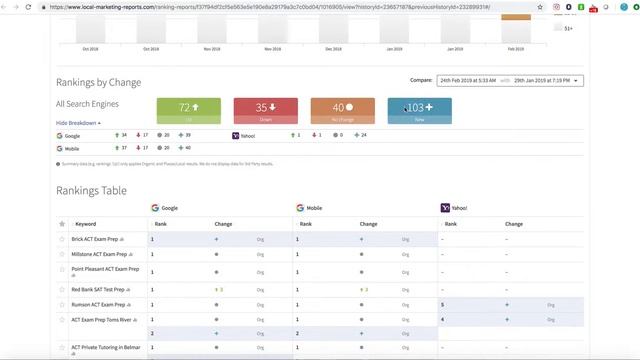This screenshot has height=360, width=640.
Task: Click the star icon in table header
Action: click(62, 224)
